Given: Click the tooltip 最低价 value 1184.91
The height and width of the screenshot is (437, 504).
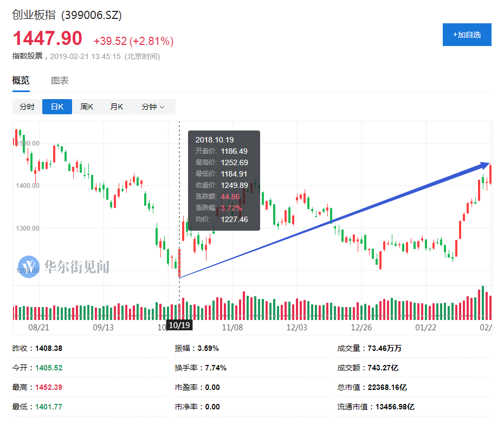Looking at the screenshot, I should click(234, 174).
